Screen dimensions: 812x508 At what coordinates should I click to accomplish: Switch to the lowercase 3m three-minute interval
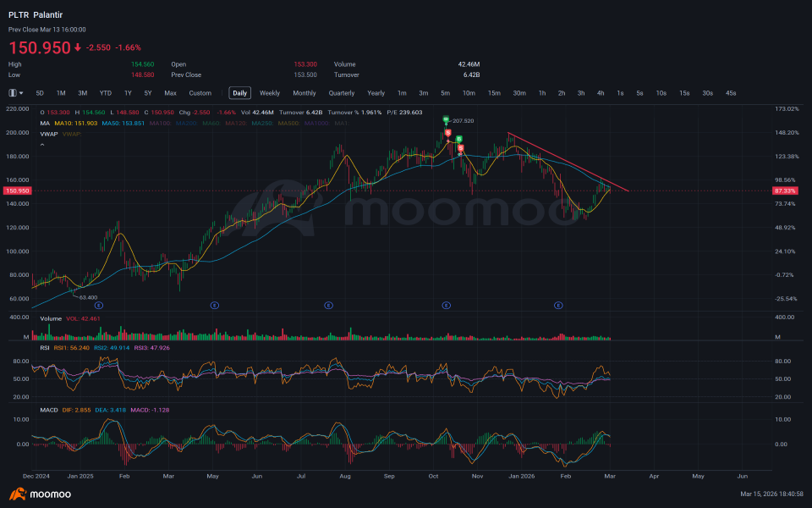coord(424,93)
